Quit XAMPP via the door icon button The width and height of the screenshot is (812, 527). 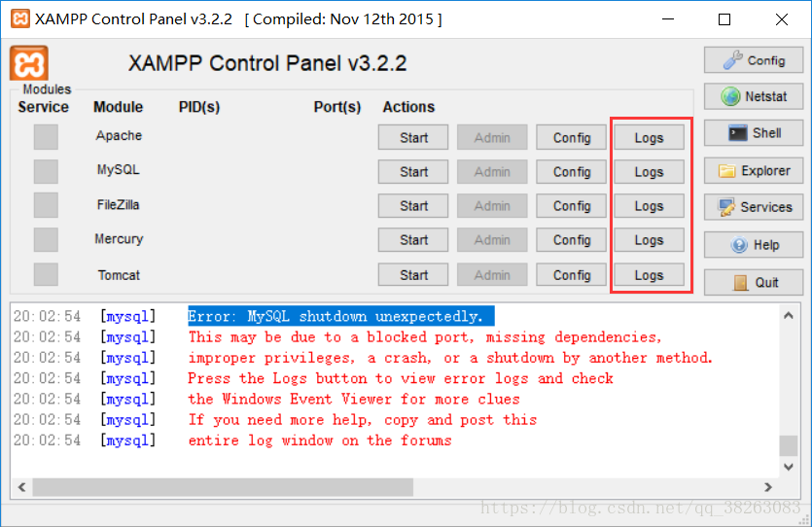(754, 282)
